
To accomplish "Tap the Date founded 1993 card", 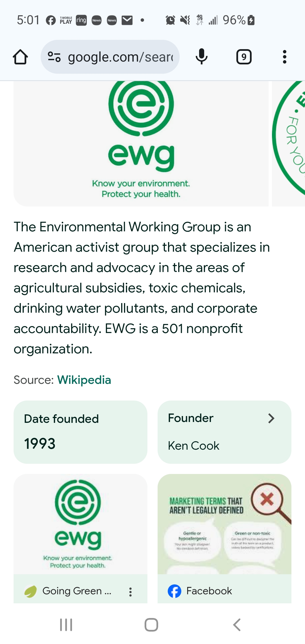I will click(80, 432).
